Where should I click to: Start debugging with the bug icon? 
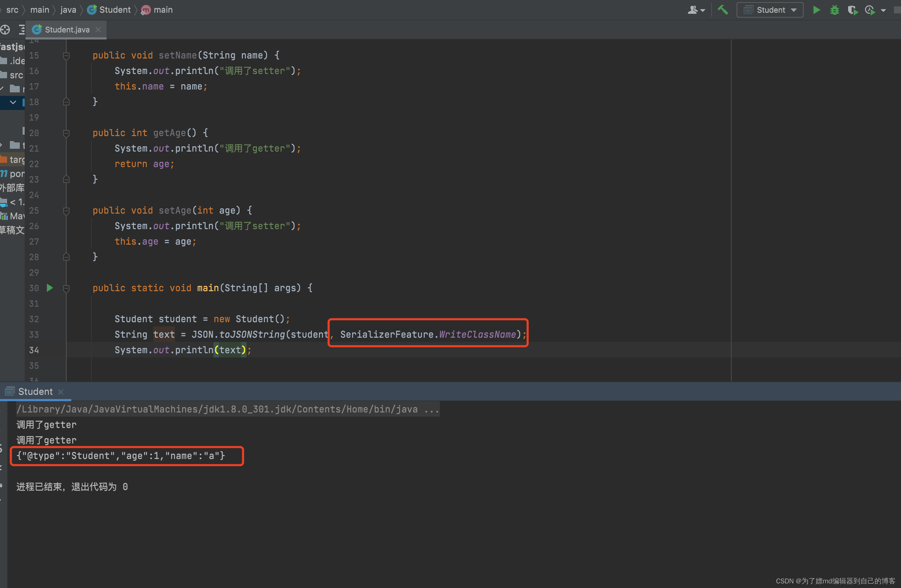click(x=834, y=10)
